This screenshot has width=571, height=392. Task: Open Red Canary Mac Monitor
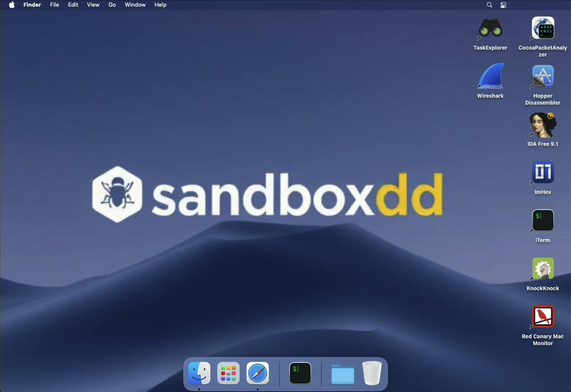pos(542,317)
